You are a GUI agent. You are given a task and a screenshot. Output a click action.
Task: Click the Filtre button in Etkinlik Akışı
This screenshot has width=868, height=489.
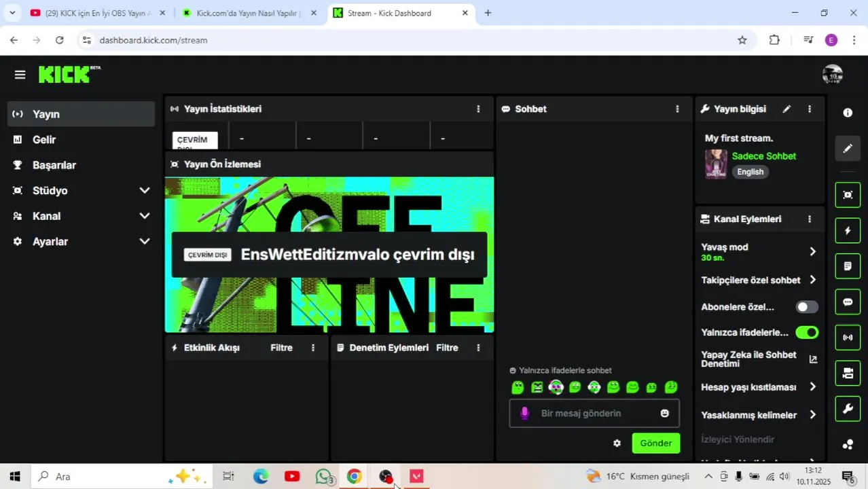point(281,348)
